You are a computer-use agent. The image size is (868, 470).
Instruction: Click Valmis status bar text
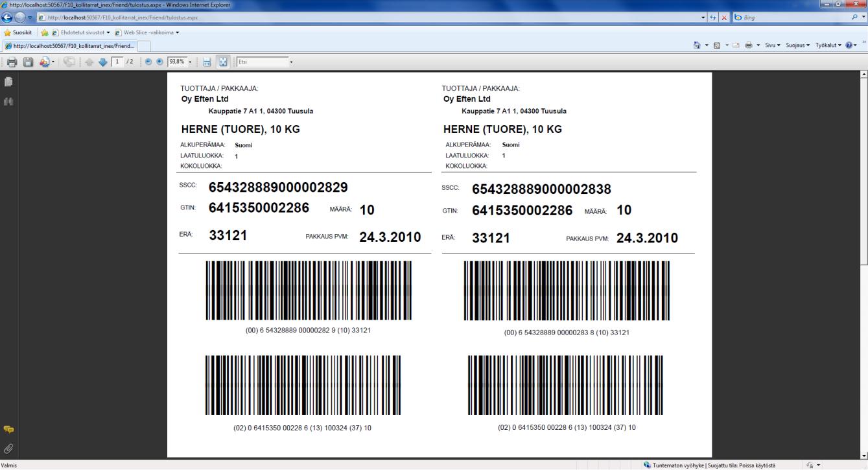[9, 465]
